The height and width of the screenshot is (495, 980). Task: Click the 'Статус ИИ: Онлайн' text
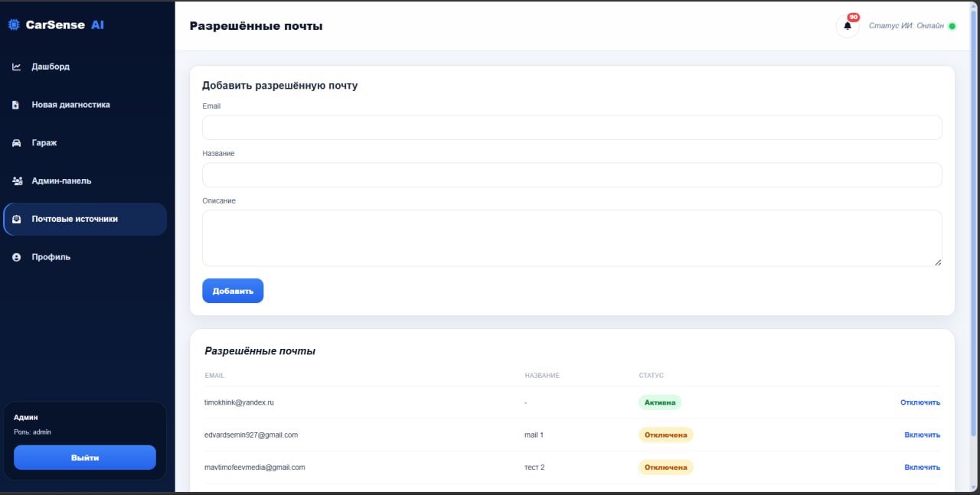click(906, 26)
